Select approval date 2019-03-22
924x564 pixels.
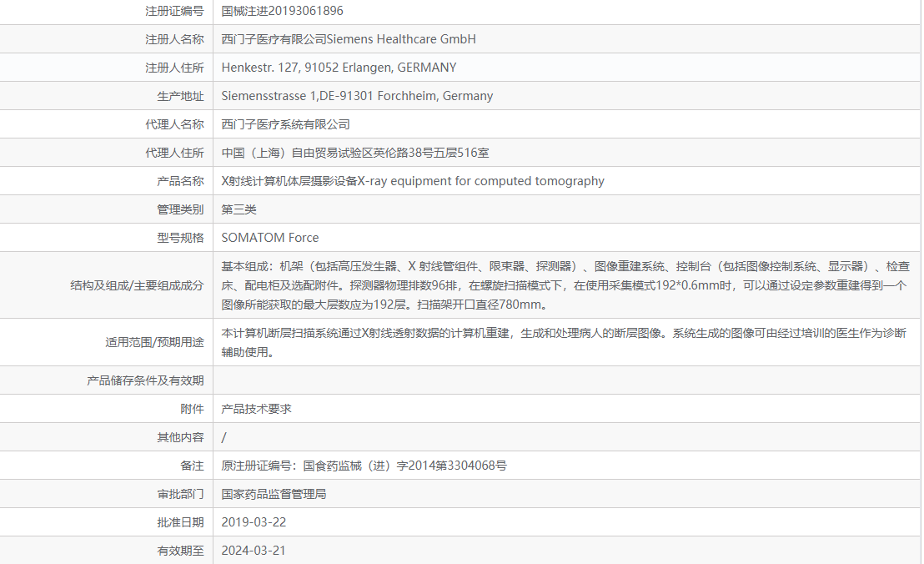point(254,522)
